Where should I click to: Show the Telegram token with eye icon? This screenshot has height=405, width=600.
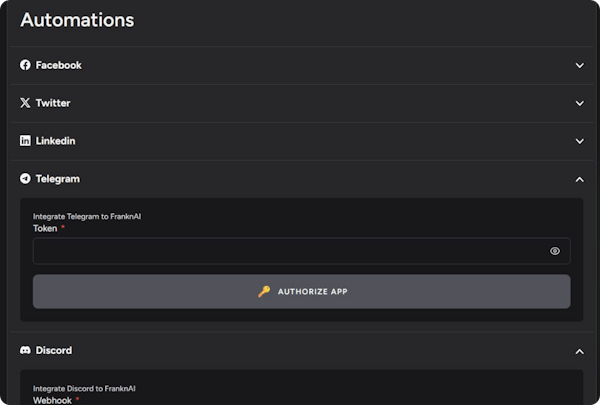point(555,251)
